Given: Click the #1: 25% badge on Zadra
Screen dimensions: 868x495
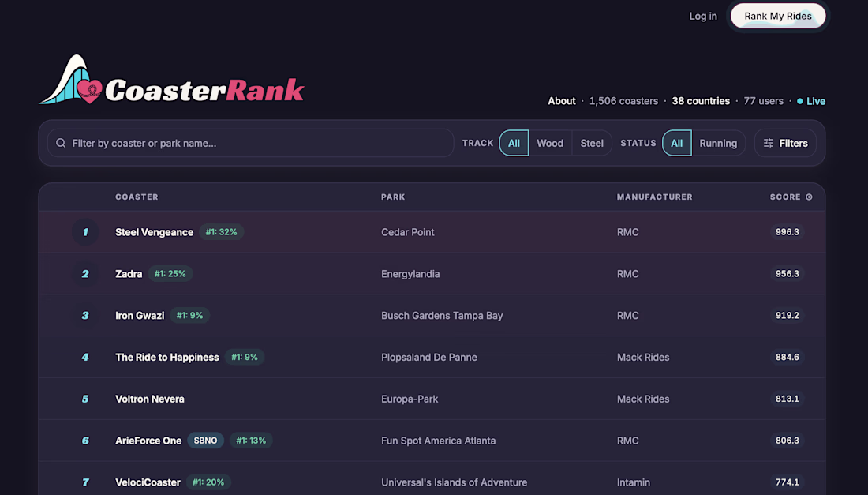Looking at the screenshot, I should (170, 274).
